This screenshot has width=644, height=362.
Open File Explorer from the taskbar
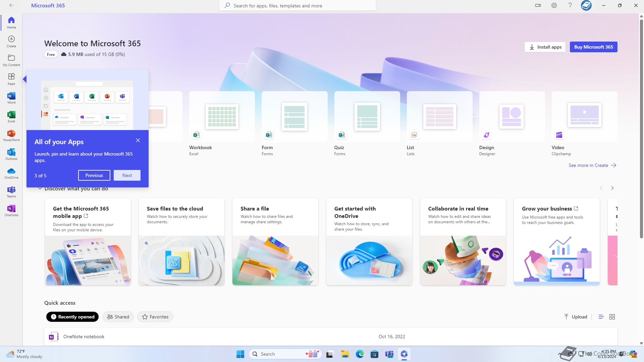coord(345,354)
